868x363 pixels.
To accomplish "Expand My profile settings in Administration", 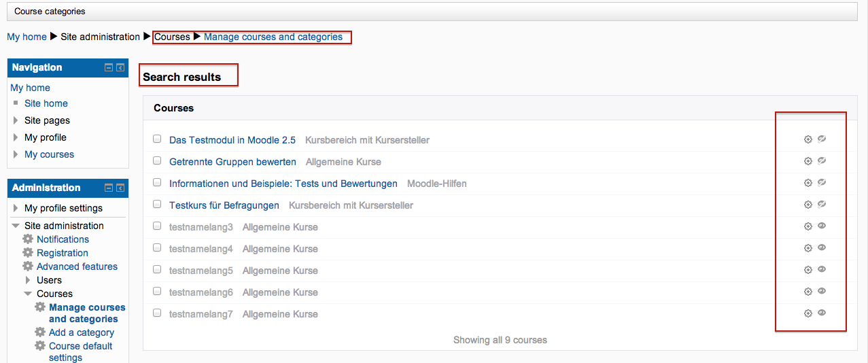I will point(16,208).
